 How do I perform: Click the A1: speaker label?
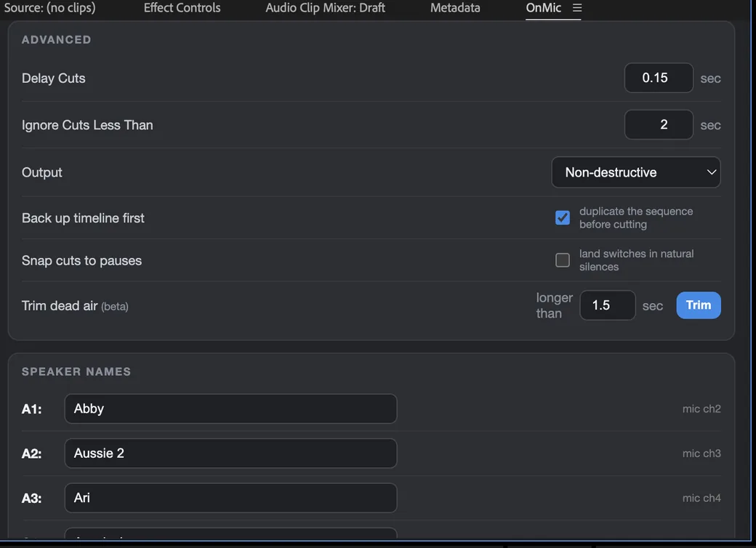(32, 409)
